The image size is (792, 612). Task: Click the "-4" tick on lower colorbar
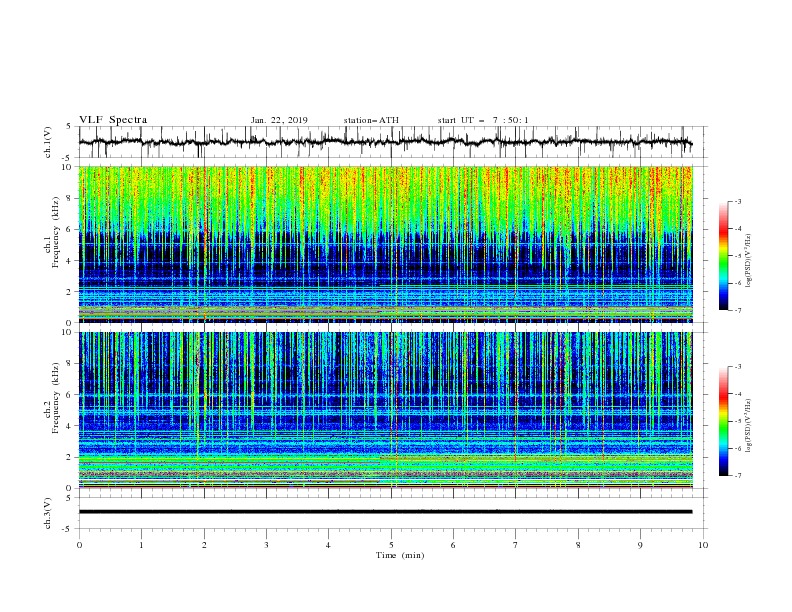(x=737, y=394)
